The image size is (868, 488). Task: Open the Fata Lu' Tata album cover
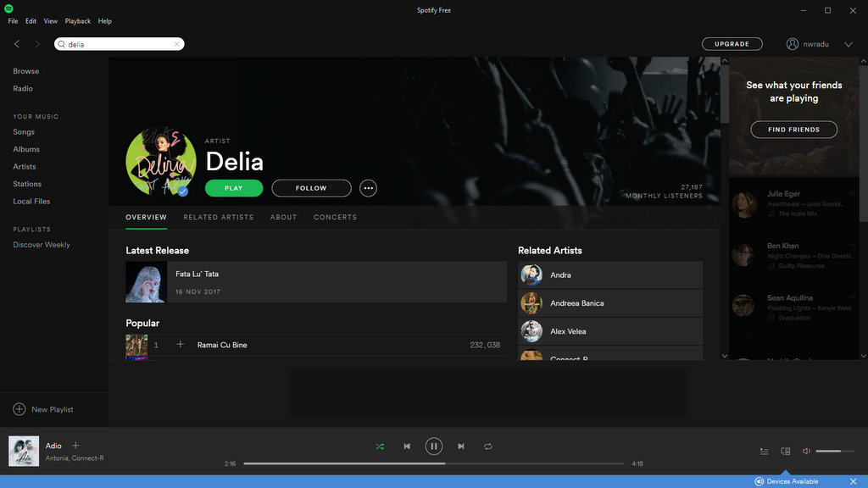[x=146, y=282]
